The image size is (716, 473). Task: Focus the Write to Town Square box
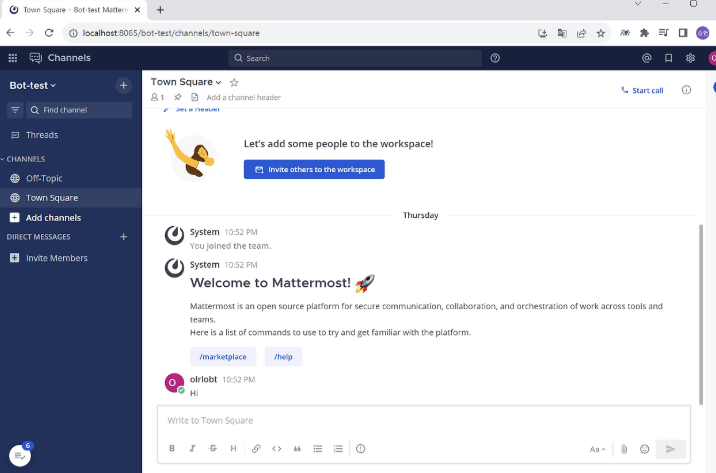click(424, 420)
